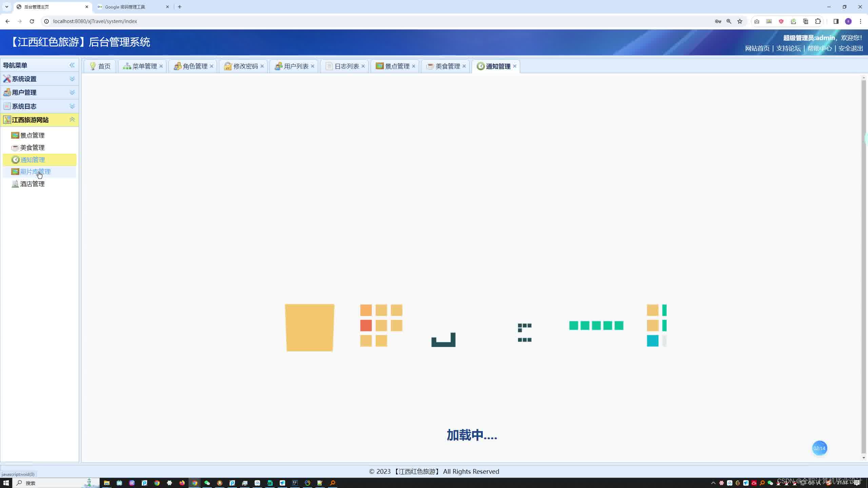Close the 通知管理 tab
This screenshot has width=868, height=488.
(515, 66)
